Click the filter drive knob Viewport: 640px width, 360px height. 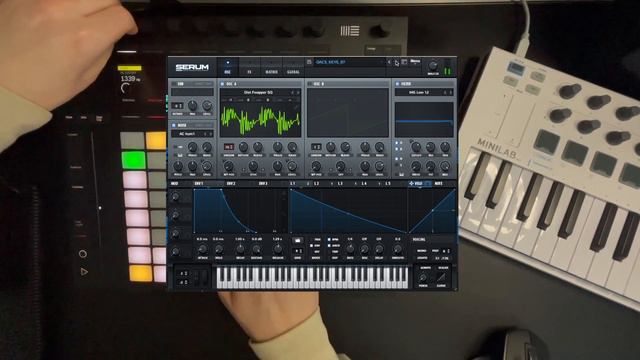(416, 166)
